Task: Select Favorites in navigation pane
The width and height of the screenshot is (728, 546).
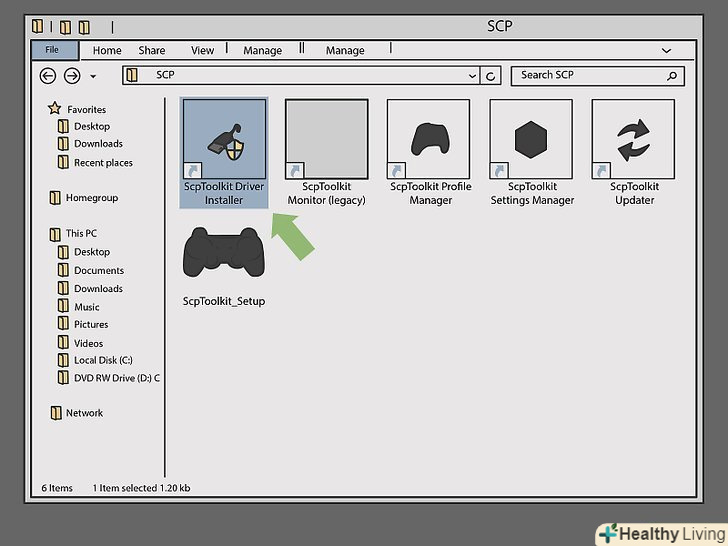Action: point(86,110)
